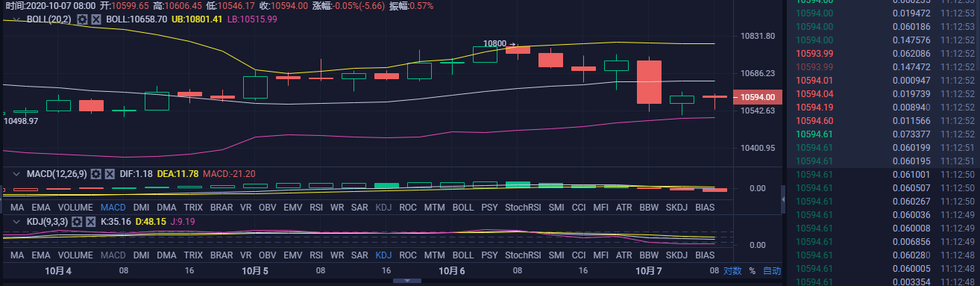
Task: Switch KDJ panel to the EMV indicator
Action: 293,255
